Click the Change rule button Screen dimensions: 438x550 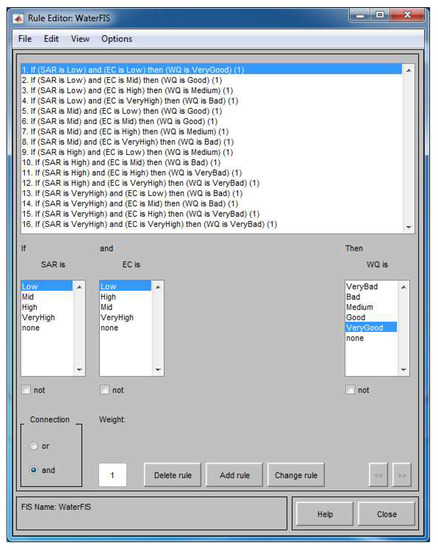click(x=296, y=475)
